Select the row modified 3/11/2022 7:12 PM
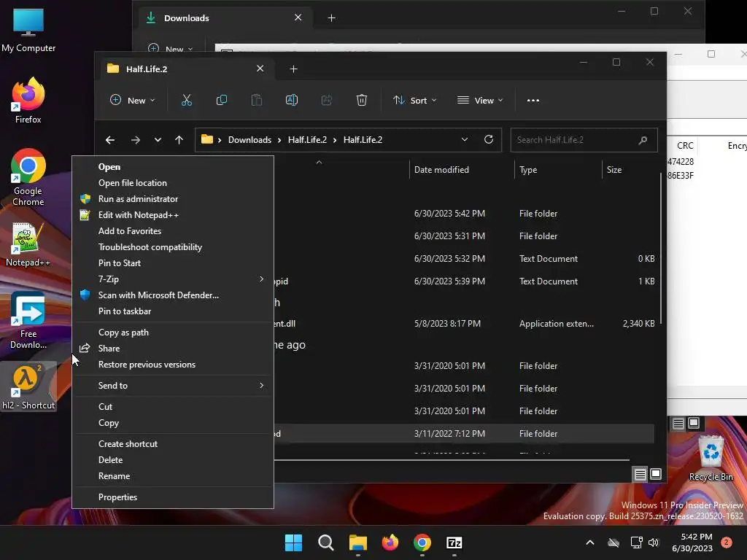Screen dimensions: 747x560 coord(464,434)
